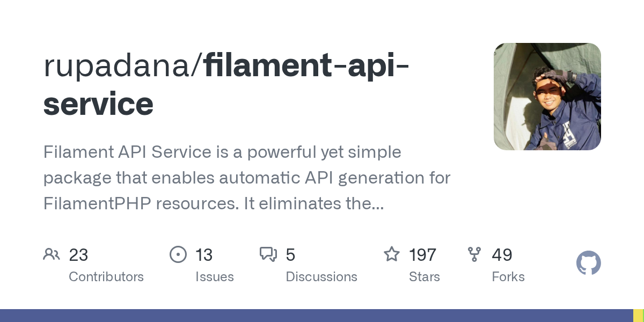Click the Stars star icon
The height and width of the screenshot is (322, 644).
(392, 254)
